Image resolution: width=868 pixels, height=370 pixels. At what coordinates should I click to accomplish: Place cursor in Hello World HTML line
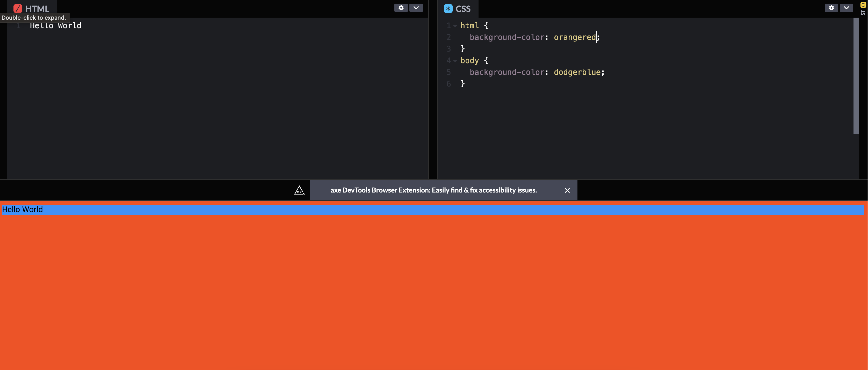pos(56,26)
